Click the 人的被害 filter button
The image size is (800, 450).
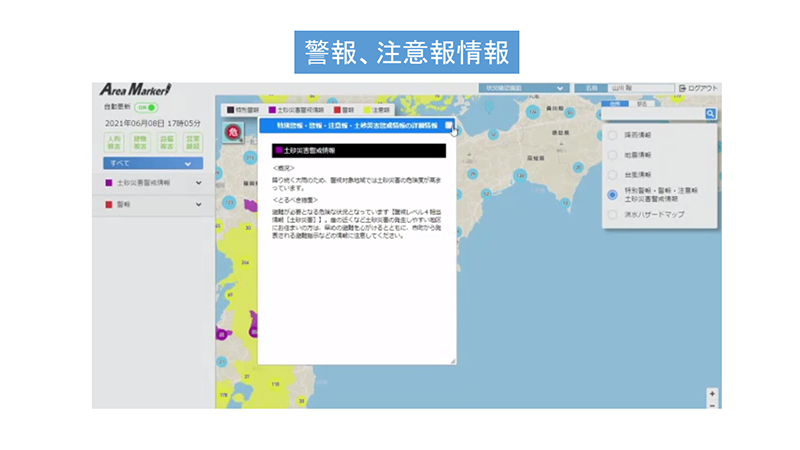pyautogui.click(x=114, y=142)
